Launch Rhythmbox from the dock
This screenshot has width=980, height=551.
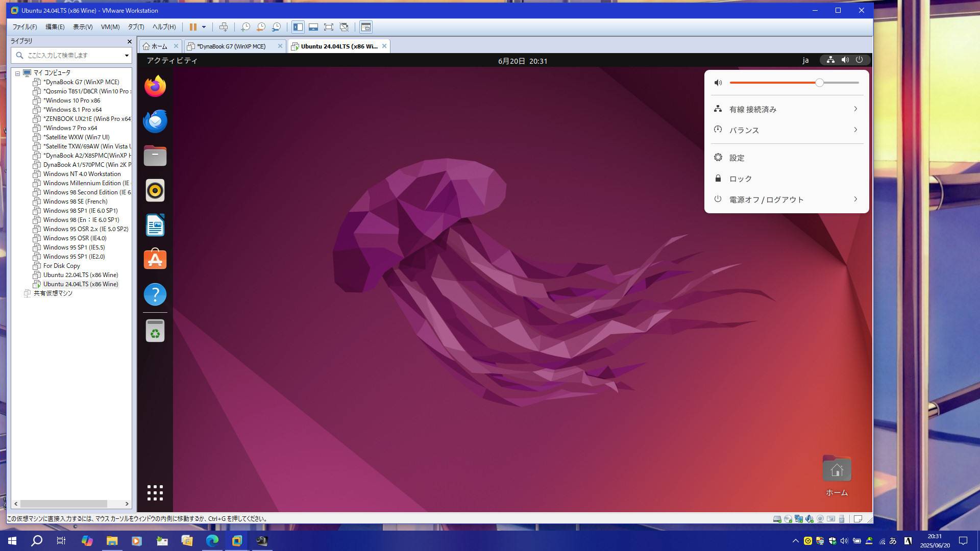coord(155,190)
